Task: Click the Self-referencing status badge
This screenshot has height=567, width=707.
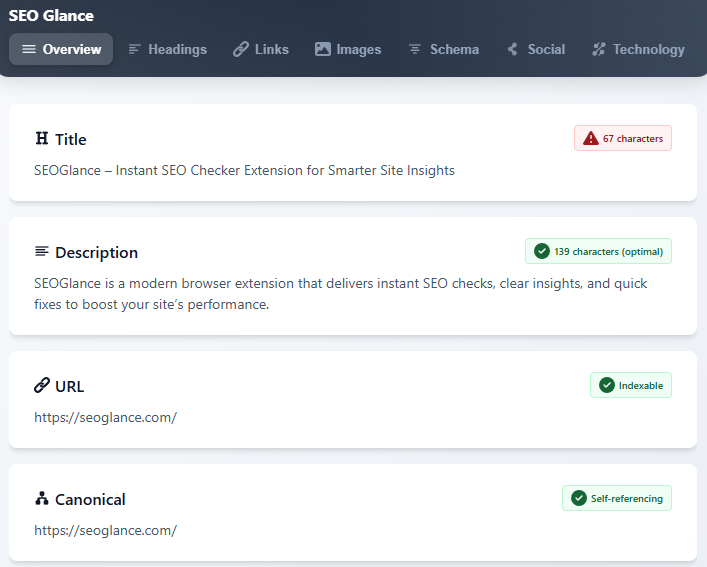Action: tap(617, 498)
